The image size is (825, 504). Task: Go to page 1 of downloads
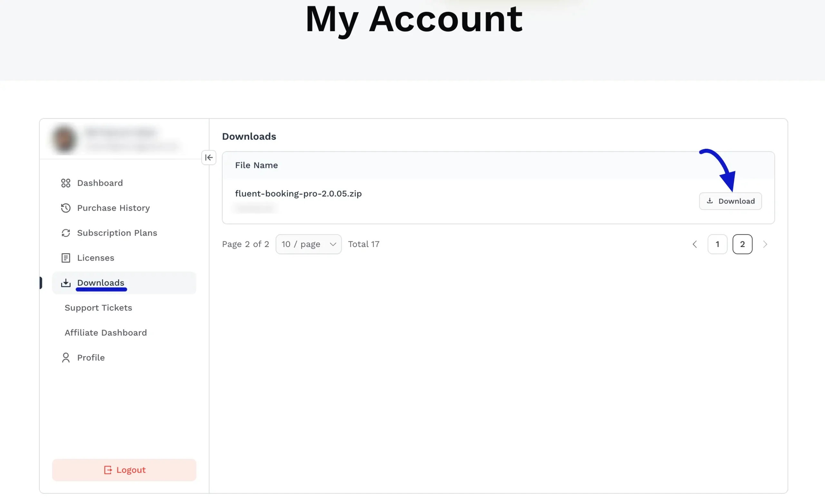(x=717, y=244)
